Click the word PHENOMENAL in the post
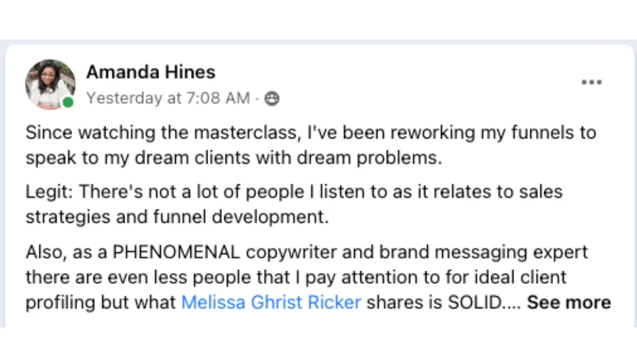637x364 pixels. pyautogui.click(x=176, y=252)
